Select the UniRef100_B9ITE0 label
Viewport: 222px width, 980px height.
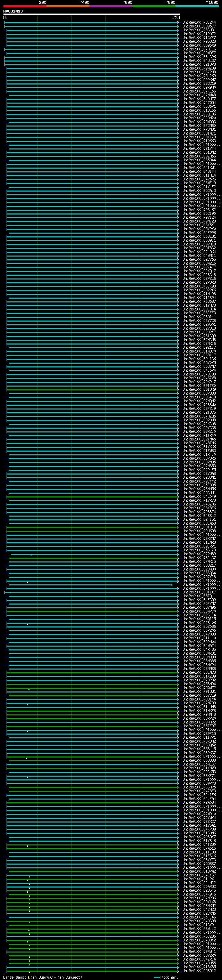click(x=199, y=386)
